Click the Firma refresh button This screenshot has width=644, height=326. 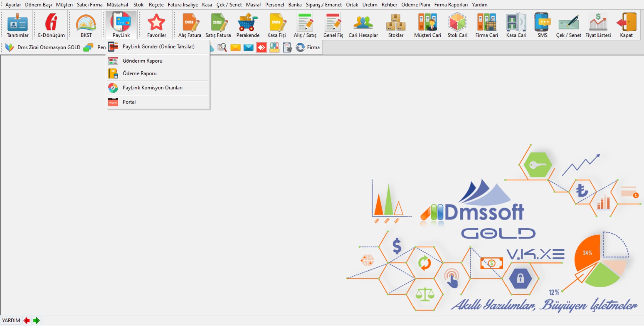(x=308, y=48)
